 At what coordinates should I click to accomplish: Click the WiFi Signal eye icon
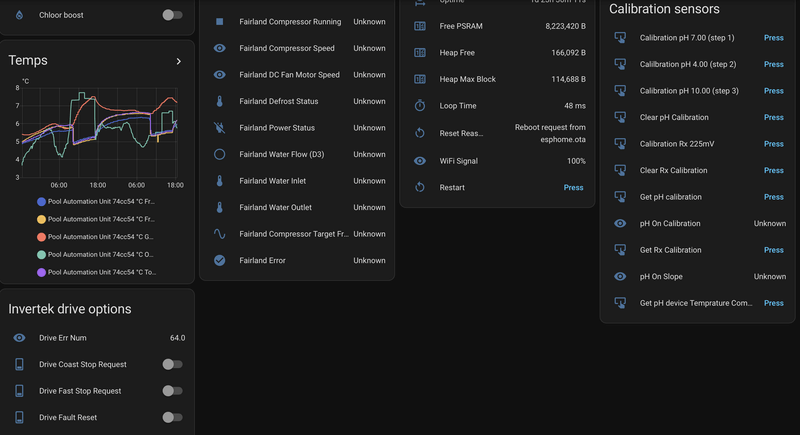pos(420,161)
